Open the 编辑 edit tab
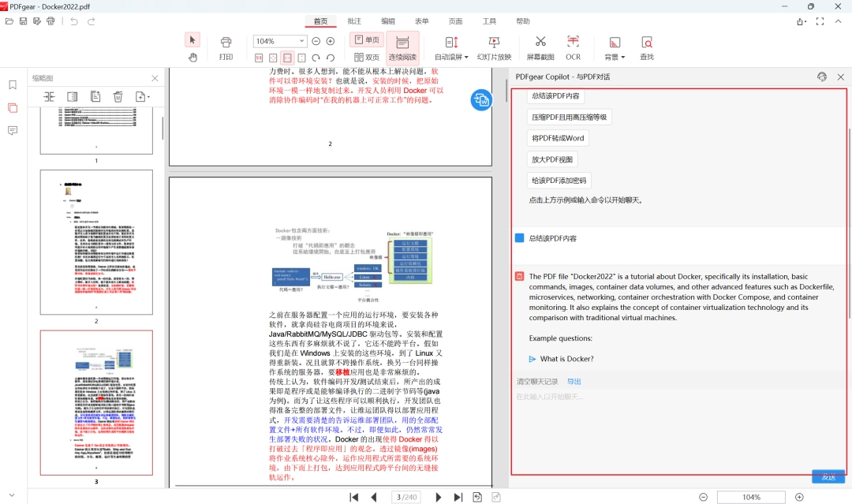 pos(388,21)
